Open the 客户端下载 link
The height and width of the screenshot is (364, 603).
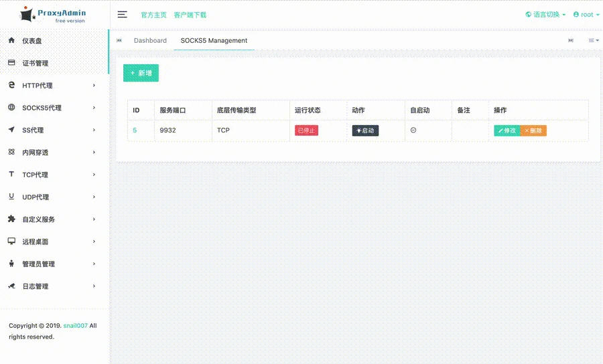pyautogui.click(x=190, y=15)
